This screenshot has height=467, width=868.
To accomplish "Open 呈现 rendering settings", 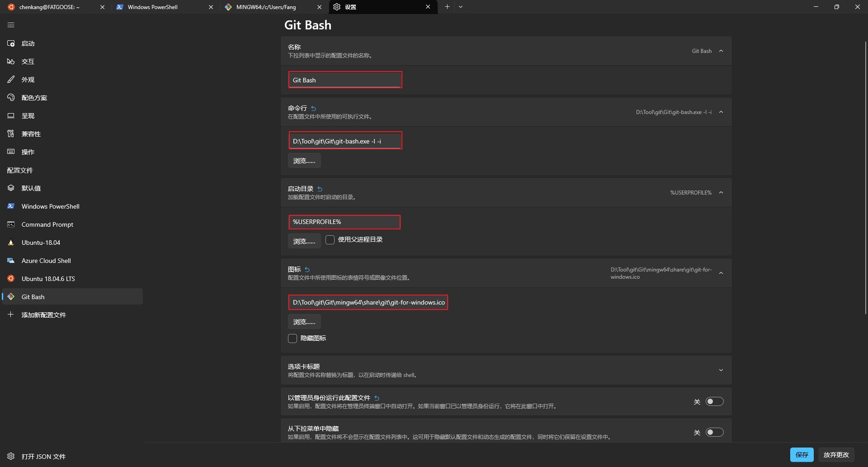I will (x=72, y=116).
